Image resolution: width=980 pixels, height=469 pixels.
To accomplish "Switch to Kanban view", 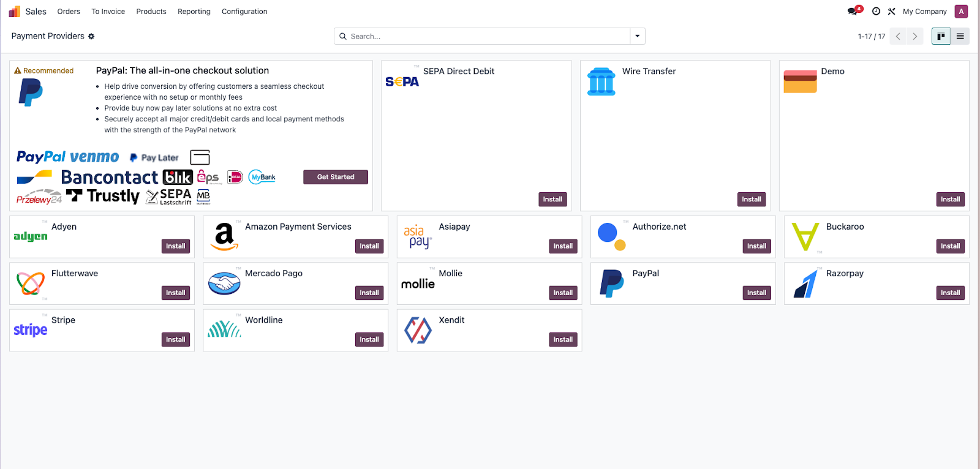I will point(941,36).
